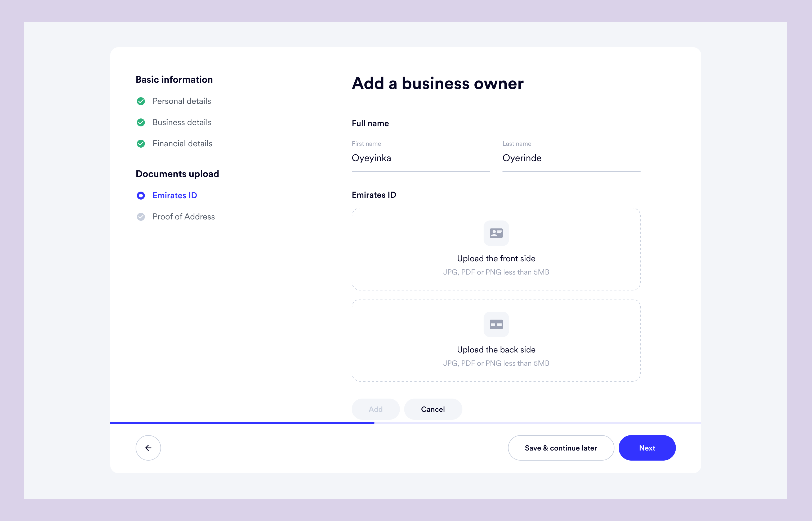This screenshot has width=812, height=521.
Task: Click Business details green checkmark icon
Action: click(141, 122)
